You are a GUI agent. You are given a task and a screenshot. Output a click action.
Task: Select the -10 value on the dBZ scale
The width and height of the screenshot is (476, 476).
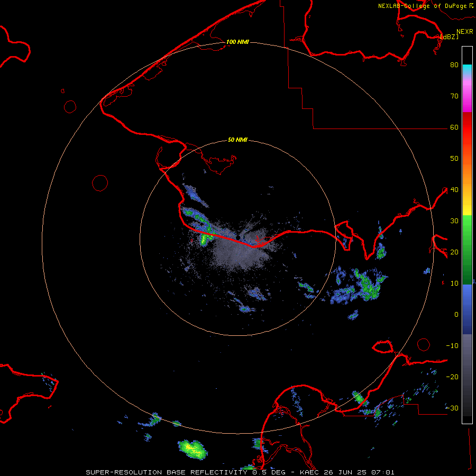coord(452,346)
